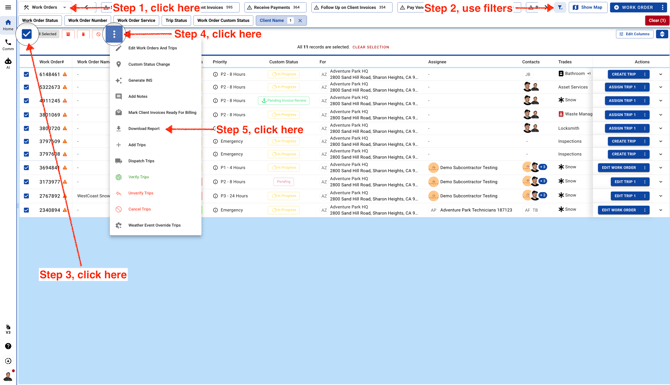Expand the row with Waste Management trade
This screenshot has width=670, height=385.
coord(661,115)
